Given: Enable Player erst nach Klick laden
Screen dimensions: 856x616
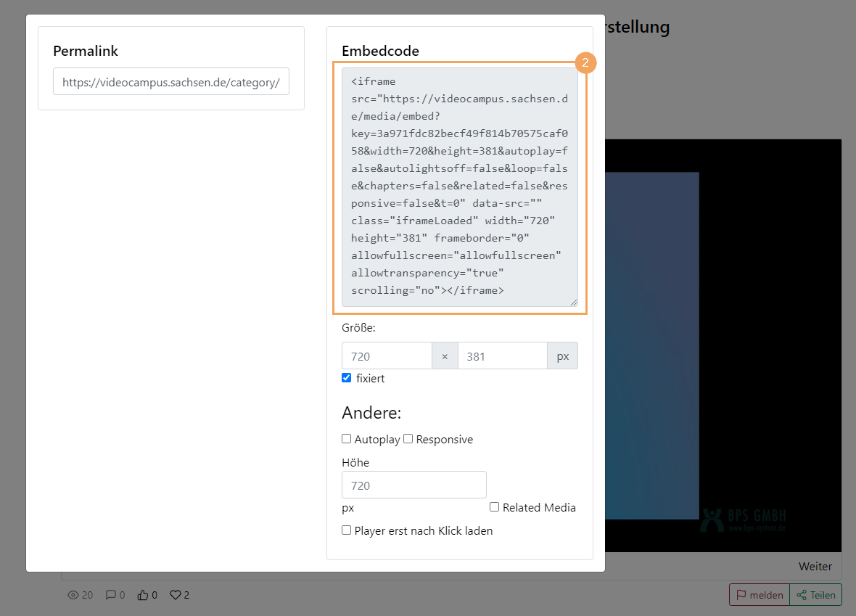Looking at the screenshot, I should [x=346, y=530].
